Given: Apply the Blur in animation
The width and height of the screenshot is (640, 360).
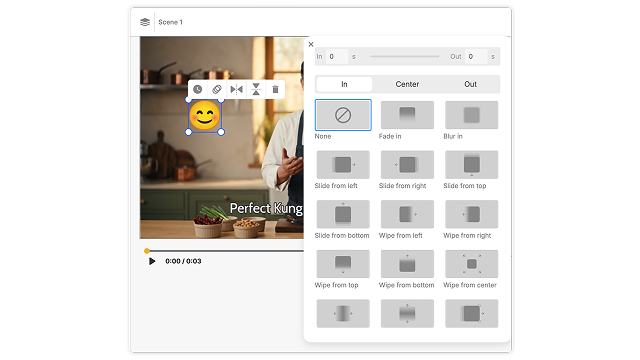Looking at the screenshot, I should 471,115.
